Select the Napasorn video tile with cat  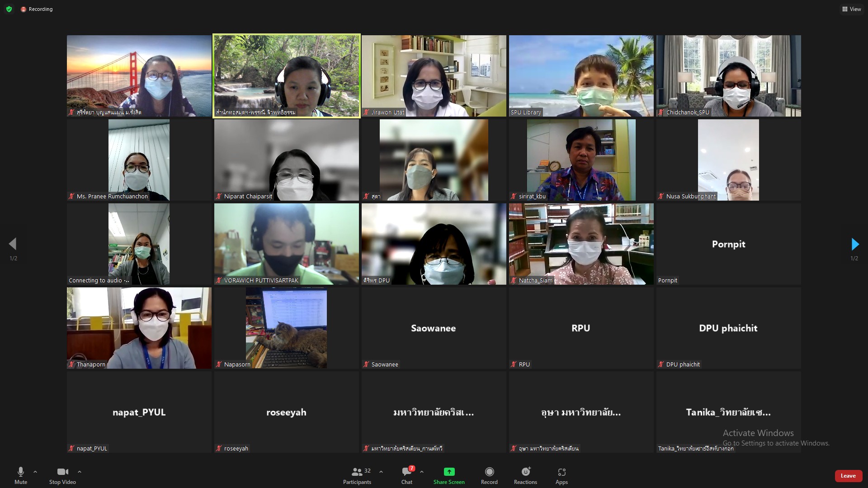coord(286,328)
